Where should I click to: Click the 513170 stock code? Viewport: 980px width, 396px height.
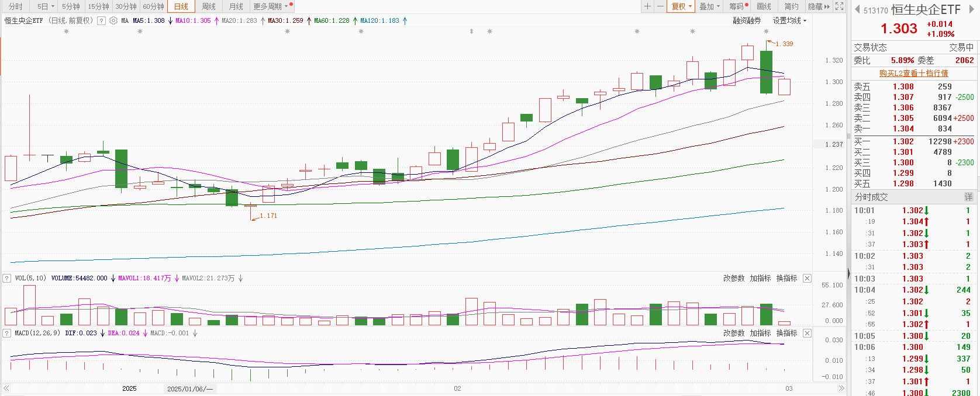point(875,11)
